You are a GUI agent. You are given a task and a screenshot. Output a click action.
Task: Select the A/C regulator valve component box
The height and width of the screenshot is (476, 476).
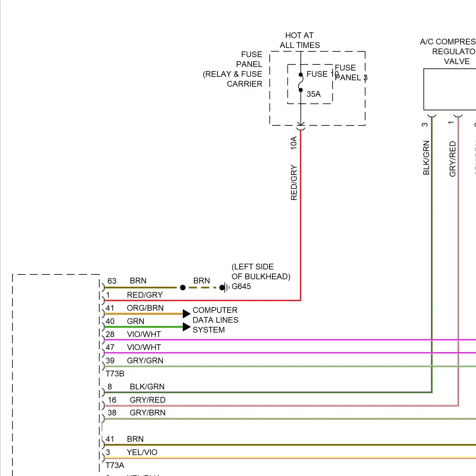pyautogui.click(x=450, y=89)
